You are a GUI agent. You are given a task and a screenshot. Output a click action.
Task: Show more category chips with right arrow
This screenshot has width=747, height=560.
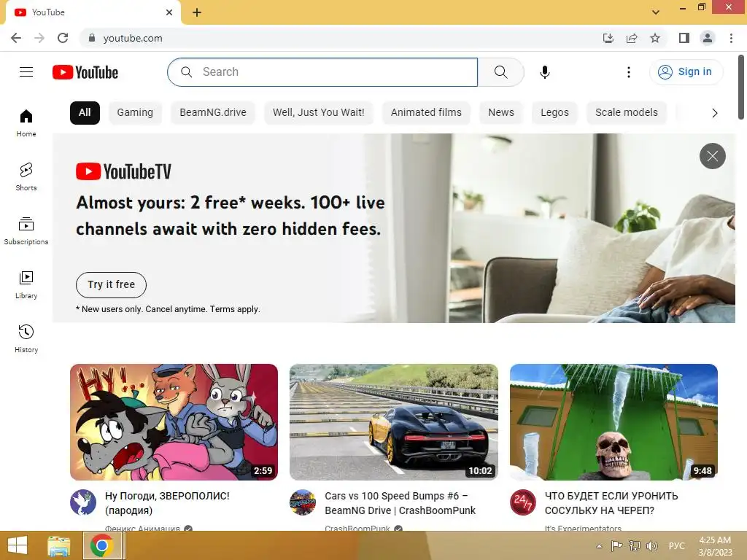pos(714,113)
